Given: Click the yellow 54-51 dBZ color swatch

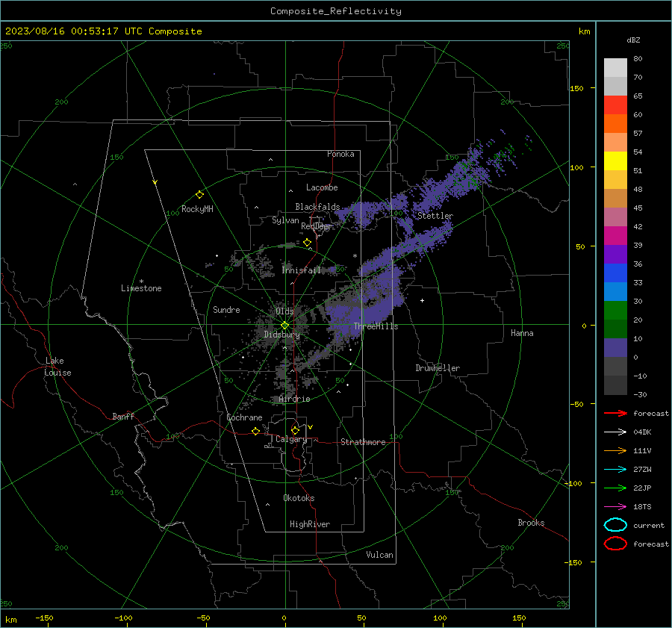Looking at the screenshot, I should [615, 161].
